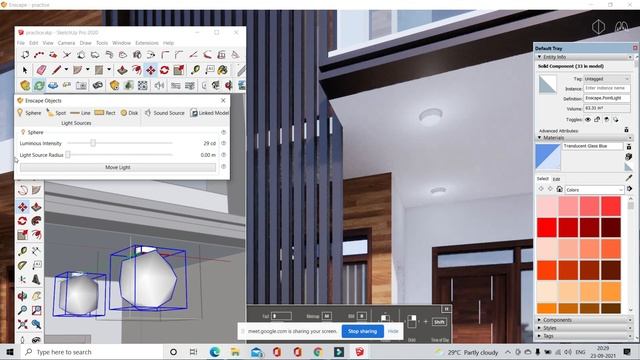Click Create Material icon in Materials panel

tap(629, 157)
